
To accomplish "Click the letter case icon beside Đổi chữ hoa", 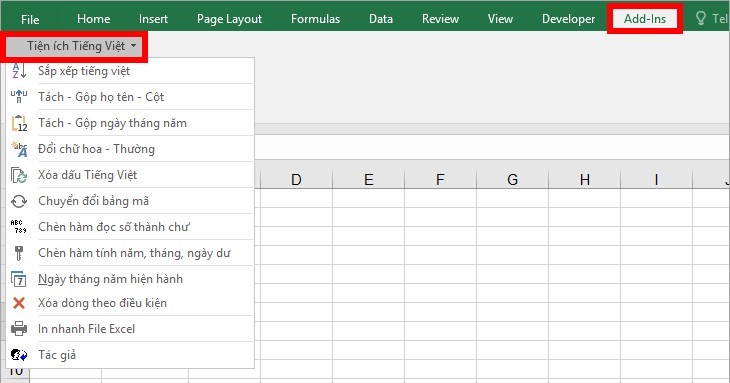I will pyautogui.click(x=19, y=149).
